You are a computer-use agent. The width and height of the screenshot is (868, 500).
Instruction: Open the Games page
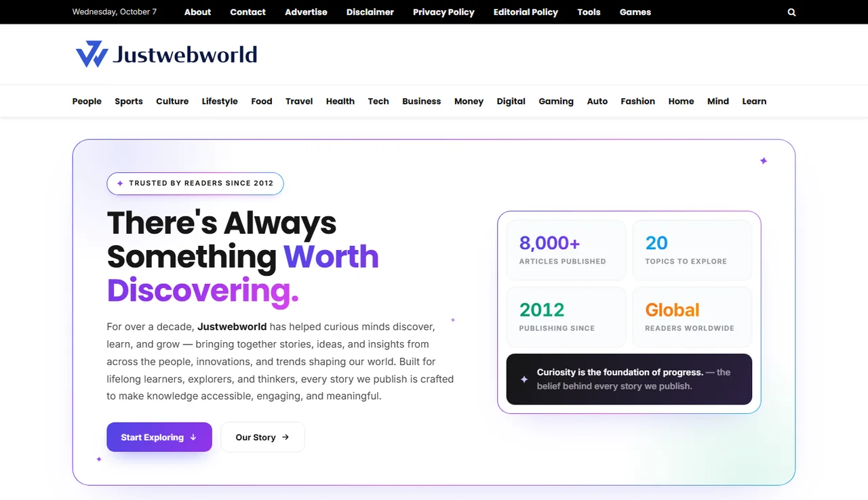point(635,12)
